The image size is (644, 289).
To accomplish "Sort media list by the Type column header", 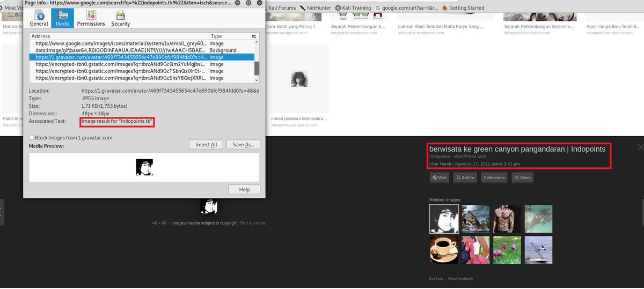I will [x=229, y=36].
